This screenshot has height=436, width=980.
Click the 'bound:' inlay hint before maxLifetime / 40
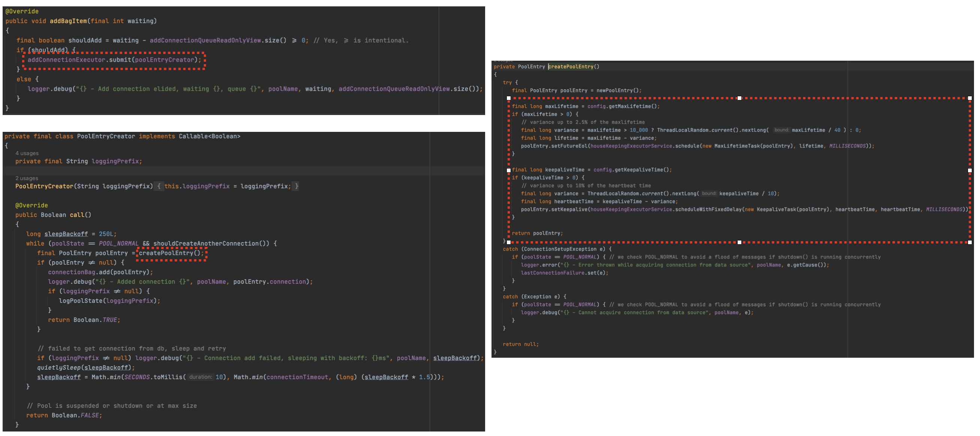[x=781, y=130]
